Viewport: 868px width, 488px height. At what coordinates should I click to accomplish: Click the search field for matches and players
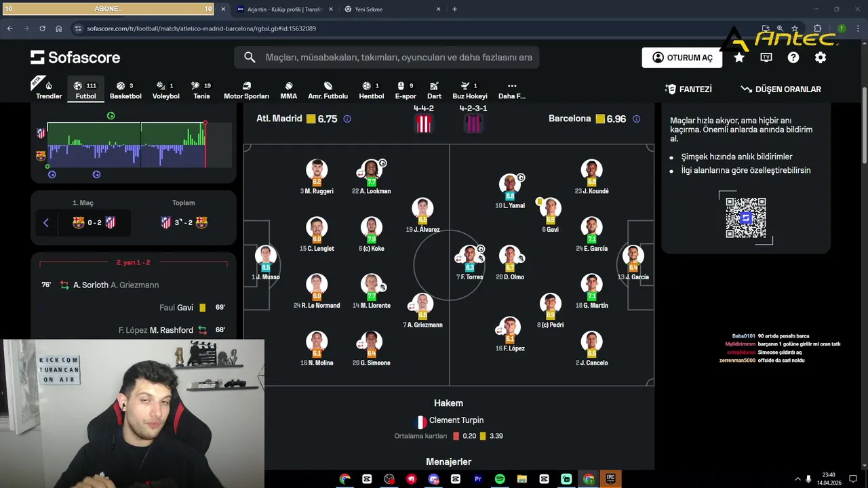pos(387,58)
